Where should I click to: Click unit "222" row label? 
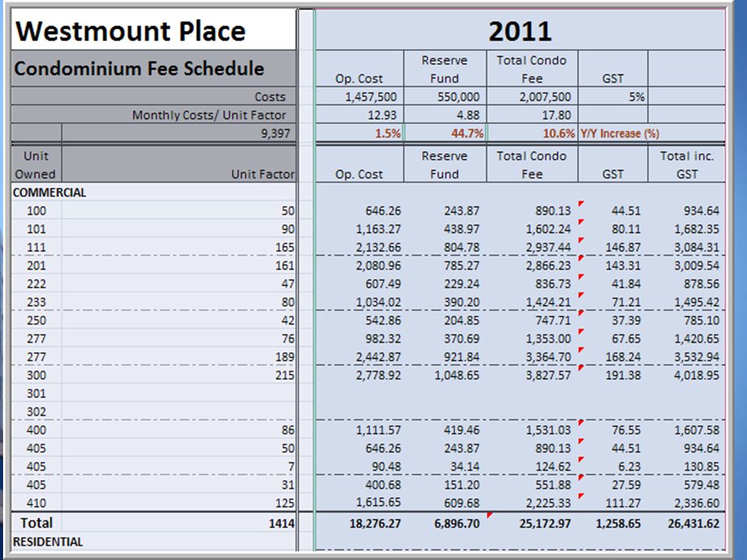point(37,285)
